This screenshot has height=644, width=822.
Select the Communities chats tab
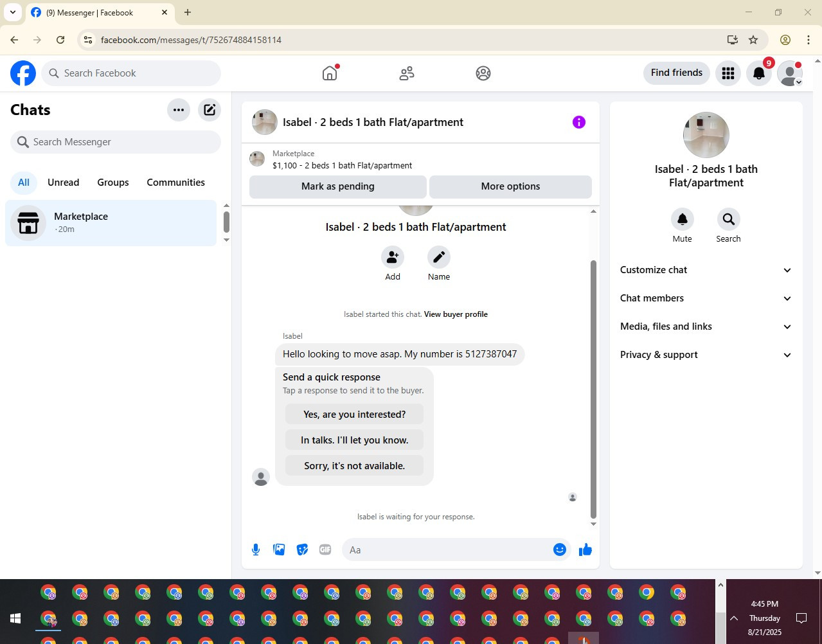pyautogui.click(x=176, y=183)
